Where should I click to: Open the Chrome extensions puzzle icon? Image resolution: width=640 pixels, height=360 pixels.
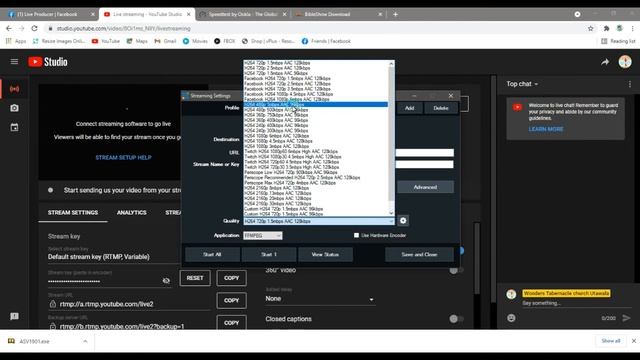(607, 29)
